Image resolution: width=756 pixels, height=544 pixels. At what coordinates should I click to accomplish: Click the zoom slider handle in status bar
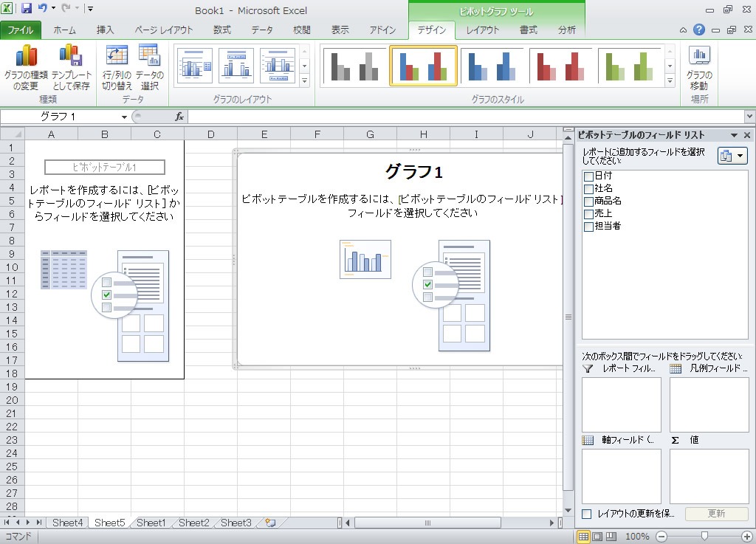705,536
